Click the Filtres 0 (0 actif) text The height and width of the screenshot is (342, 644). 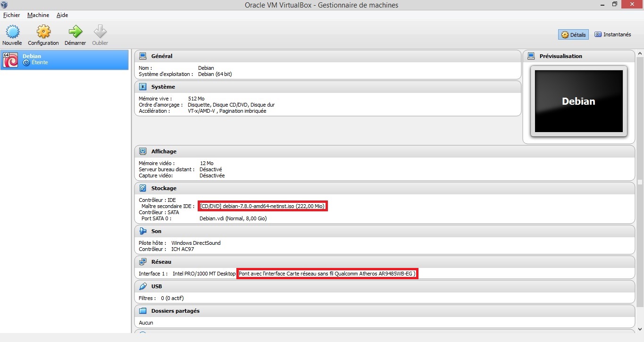[161, 298]
